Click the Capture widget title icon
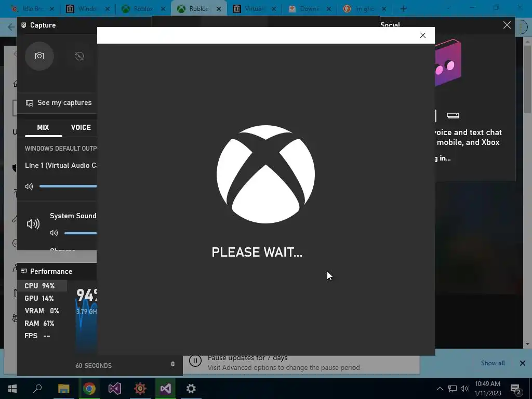 (24, 25)
